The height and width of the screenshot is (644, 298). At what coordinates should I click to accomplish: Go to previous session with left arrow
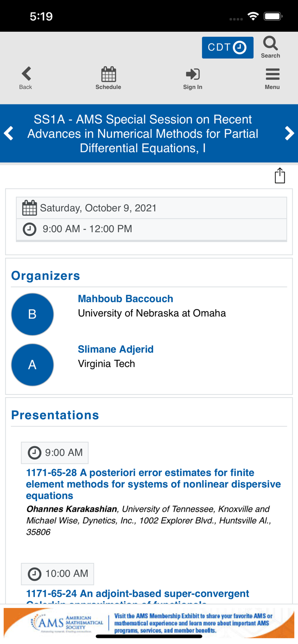pos(9,133)
